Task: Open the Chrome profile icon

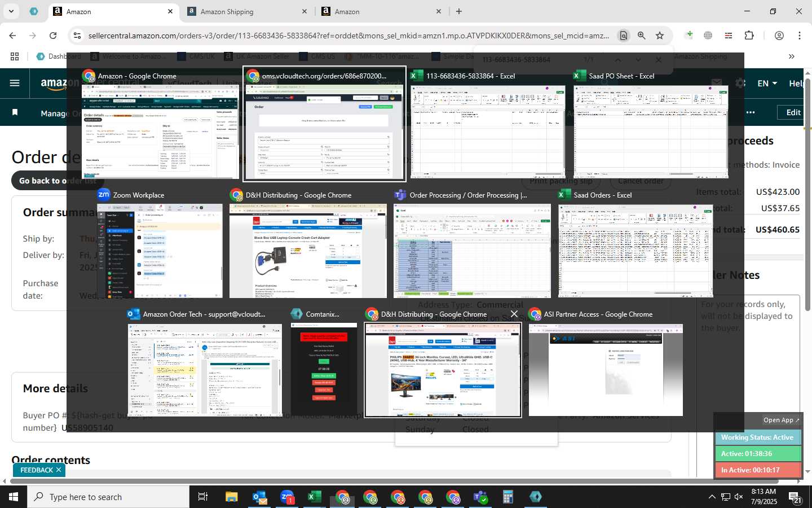Action: pyautogui.click(x=779, y=35)
